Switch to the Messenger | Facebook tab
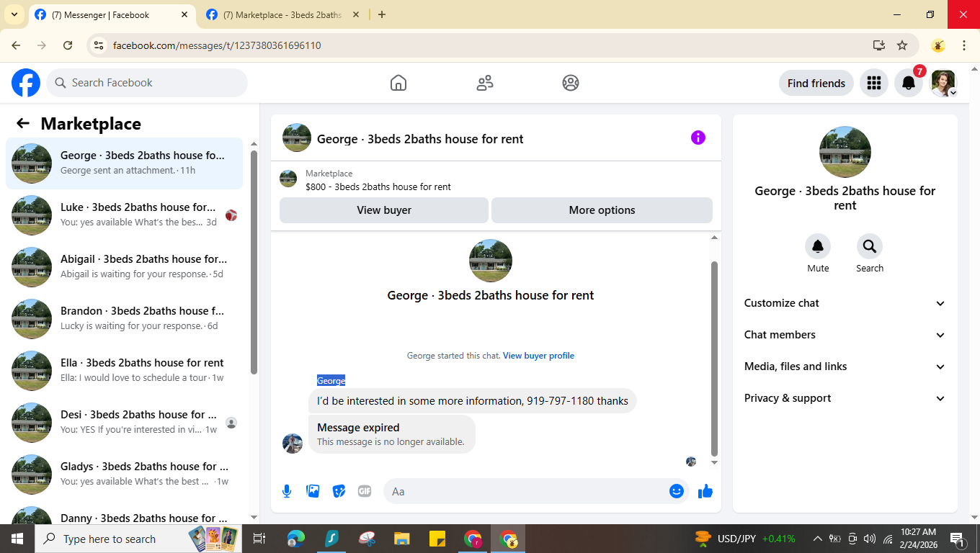The height and width of the screenshot is (553, 980). [112, 14]
